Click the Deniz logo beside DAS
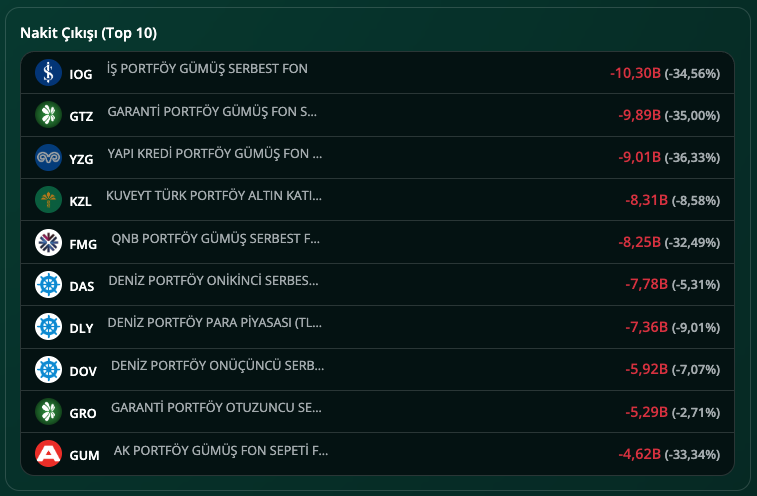 click(x=48, y=284)
